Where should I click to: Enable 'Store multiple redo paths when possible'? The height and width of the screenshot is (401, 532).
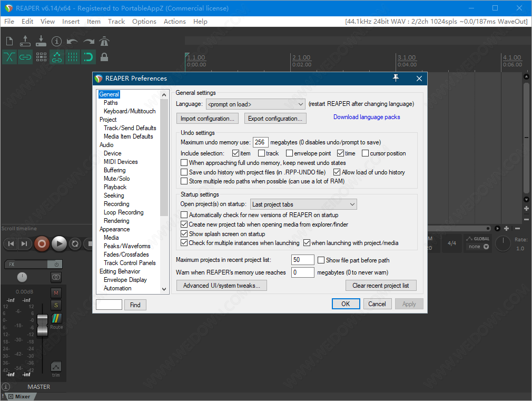tap(184, 181)
